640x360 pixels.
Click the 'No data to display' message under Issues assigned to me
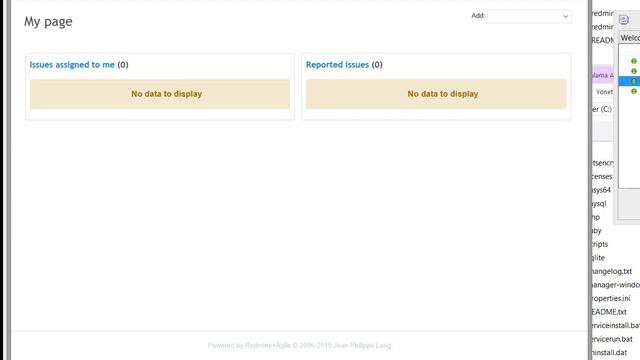pos(160,94)
